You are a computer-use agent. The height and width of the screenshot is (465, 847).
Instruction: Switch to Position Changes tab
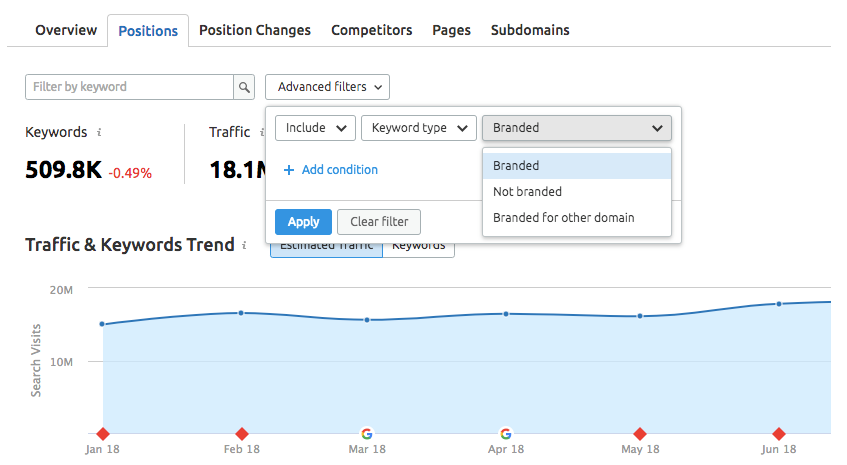coord(255,30)
